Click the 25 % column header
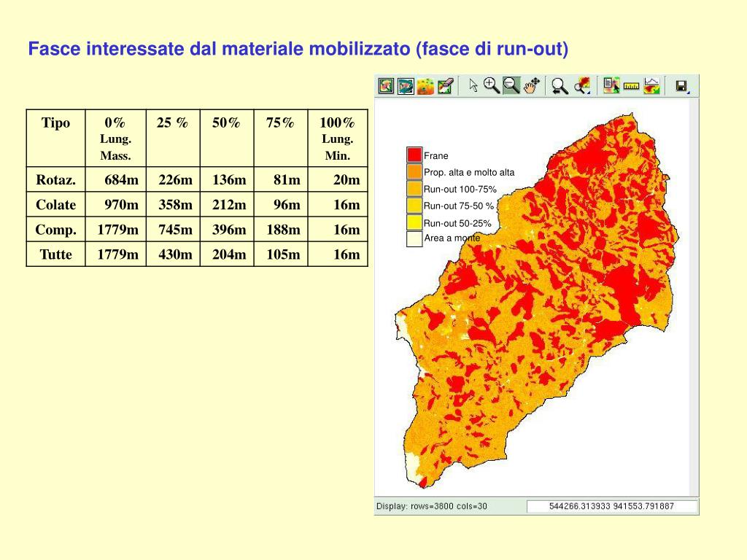The height and width of the screenshot is (560, 747). click(x=173, y=138)
